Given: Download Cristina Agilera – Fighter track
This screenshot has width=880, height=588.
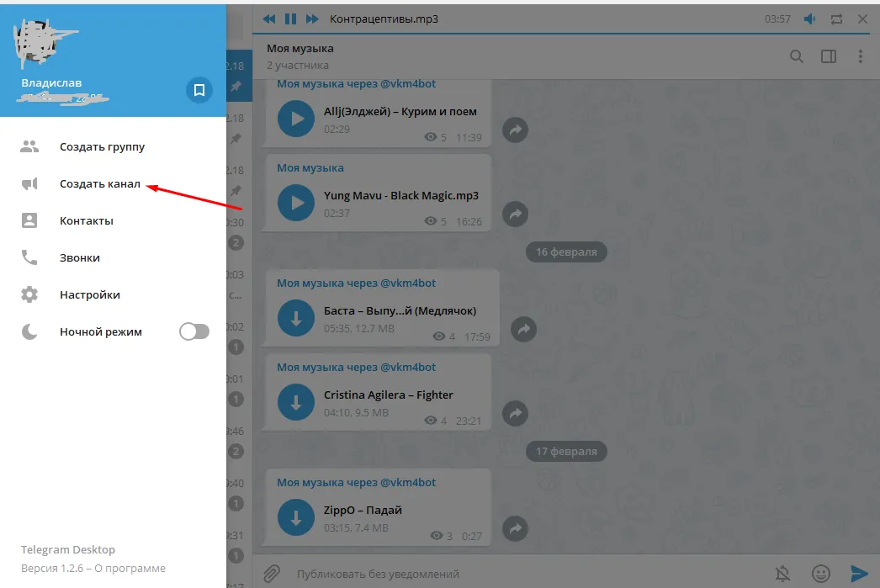Looking at the screenshot, I should point(296,402).
